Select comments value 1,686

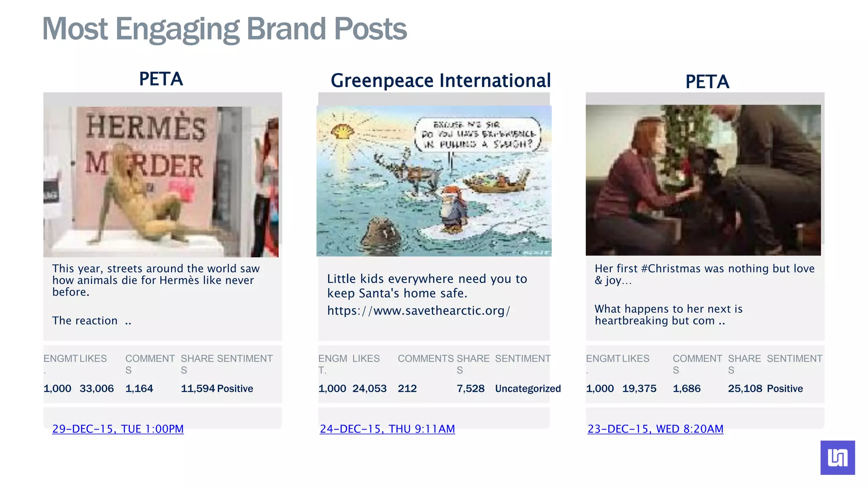coord(687,388)
